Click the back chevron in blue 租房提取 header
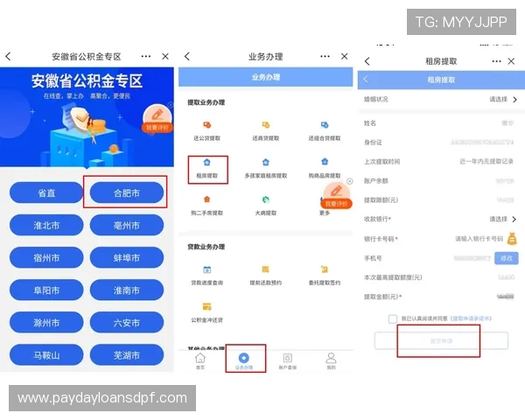The height and width of the screenshot is (420, 525). (366, 80)
